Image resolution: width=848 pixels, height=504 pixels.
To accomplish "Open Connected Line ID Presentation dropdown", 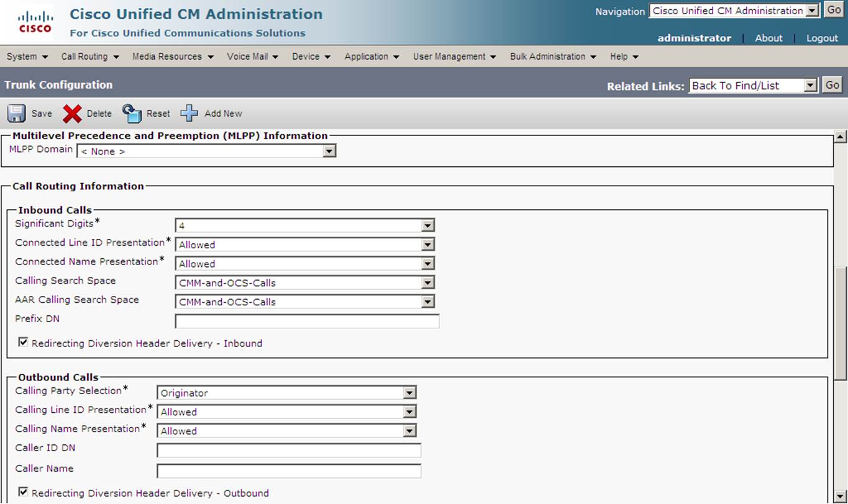I will point(305,245).
